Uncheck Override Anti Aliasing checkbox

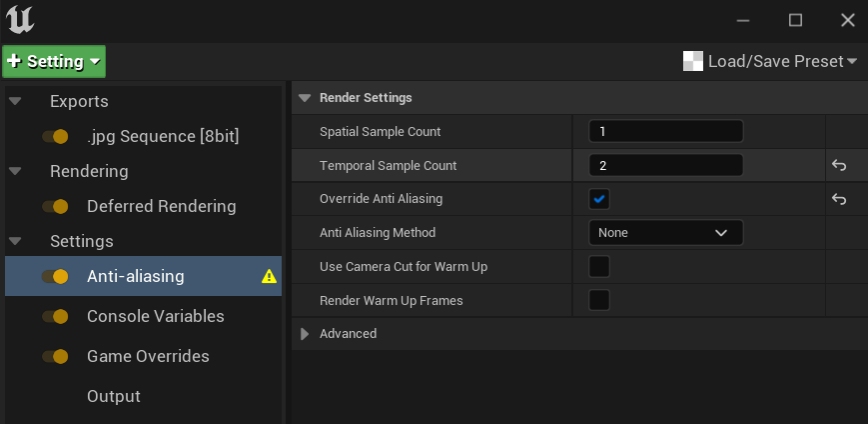point(599,199)
